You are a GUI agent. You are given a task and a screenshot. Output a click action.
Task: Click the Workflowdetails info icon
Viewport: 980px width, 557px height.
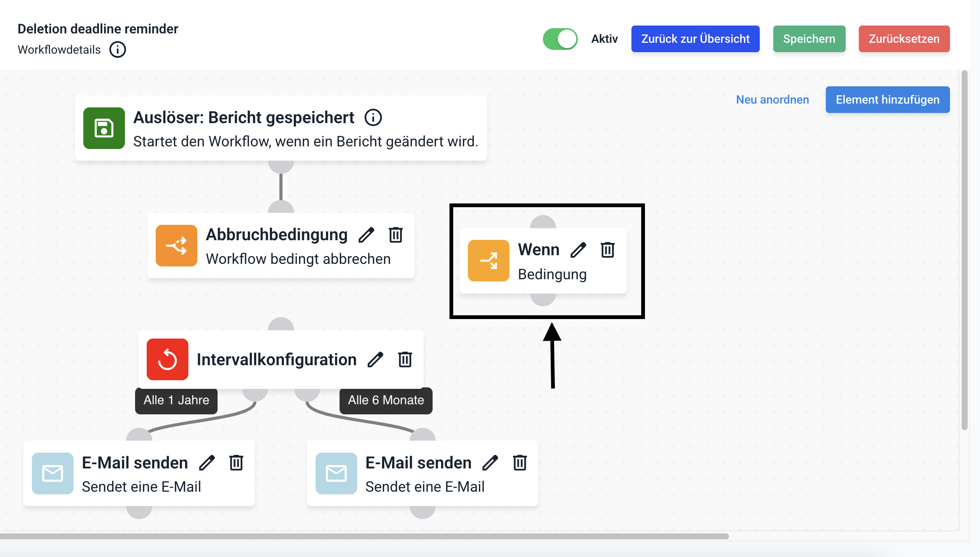(117, 50)
